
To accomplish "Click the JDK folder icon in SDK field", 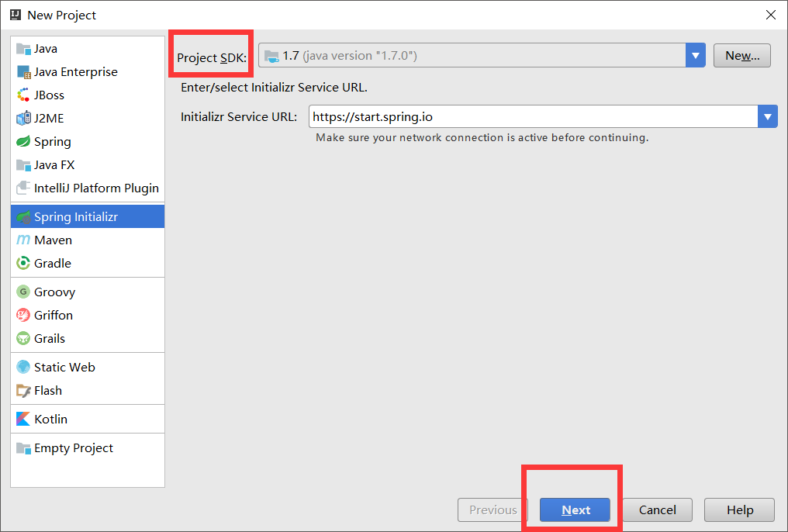I will [x=271, y=57].
